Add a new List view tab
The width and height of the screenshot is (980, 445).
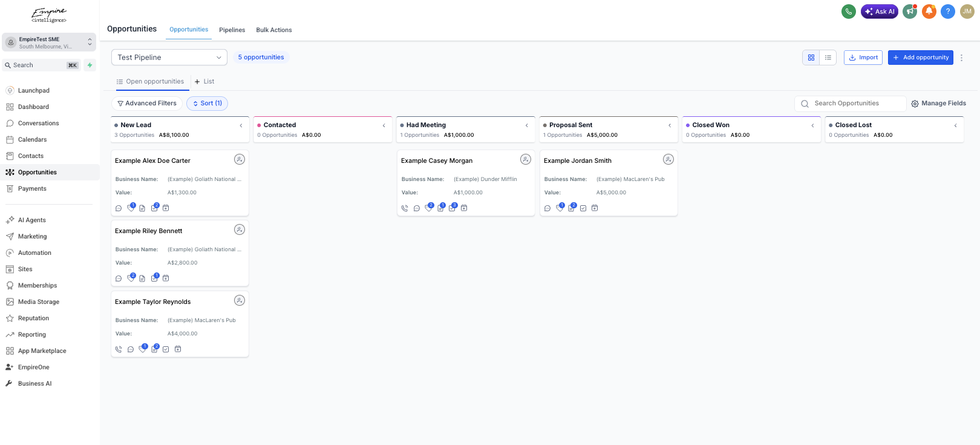tap(204, 82)
